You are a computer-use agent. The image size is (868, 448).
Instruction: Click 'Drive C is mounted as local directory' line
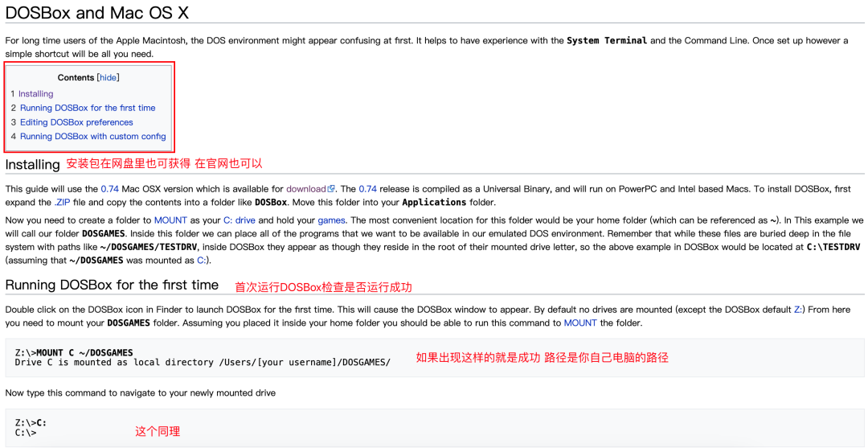203,362
